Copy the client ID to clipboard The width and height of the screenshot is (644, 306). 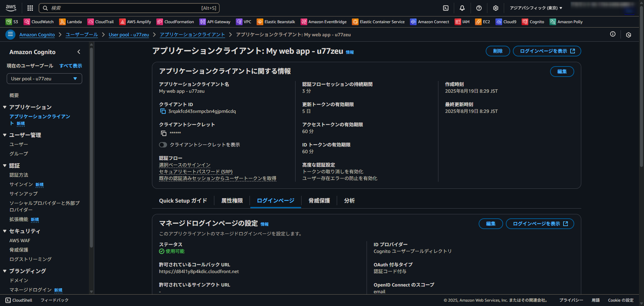tap(163, 111)
